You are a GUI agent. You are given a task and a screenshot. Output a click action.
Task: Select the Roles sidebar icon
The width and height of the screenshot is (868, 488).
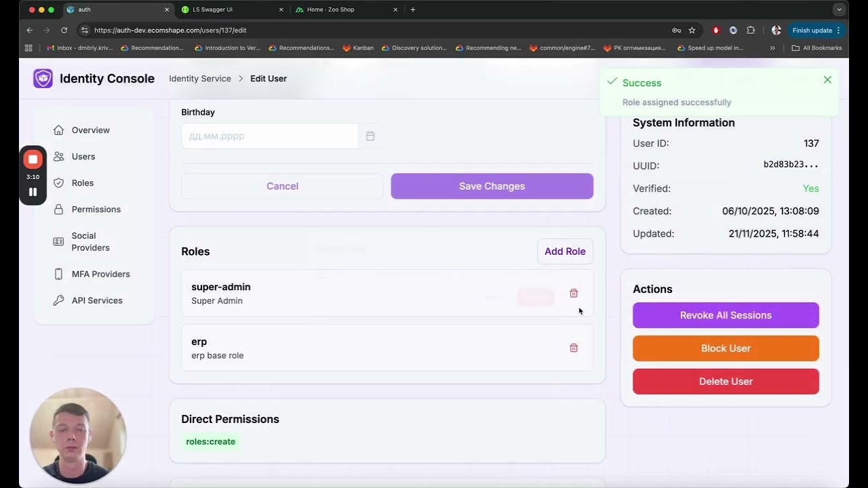point(58,182)
